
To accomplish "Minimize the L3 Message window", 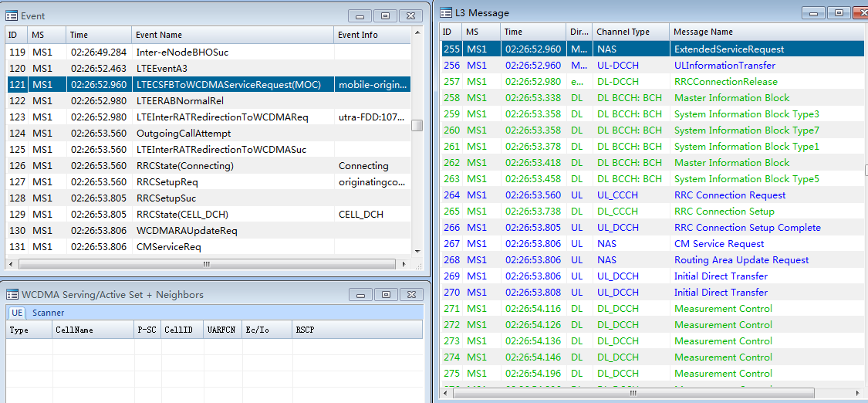I will tap(814, 12).
